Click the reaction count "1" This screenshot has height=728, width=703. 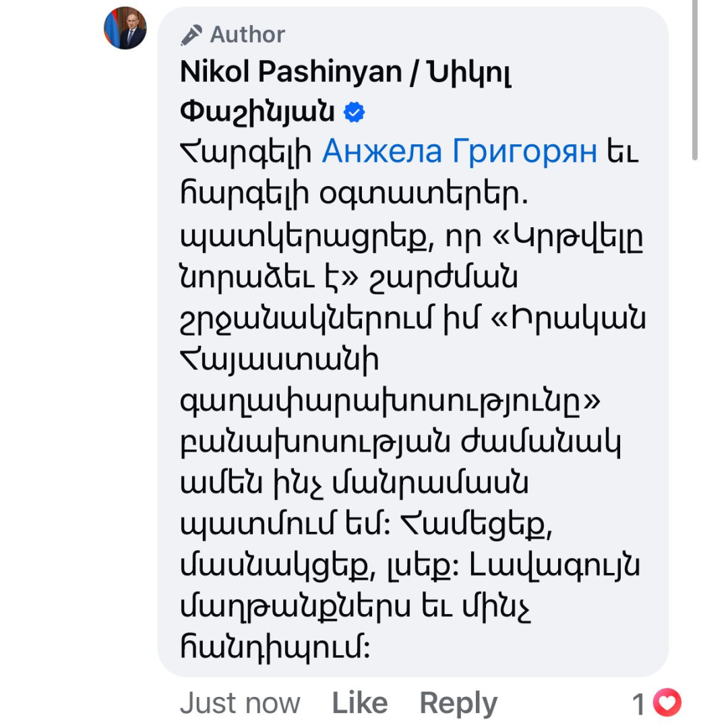coord(639,704)
